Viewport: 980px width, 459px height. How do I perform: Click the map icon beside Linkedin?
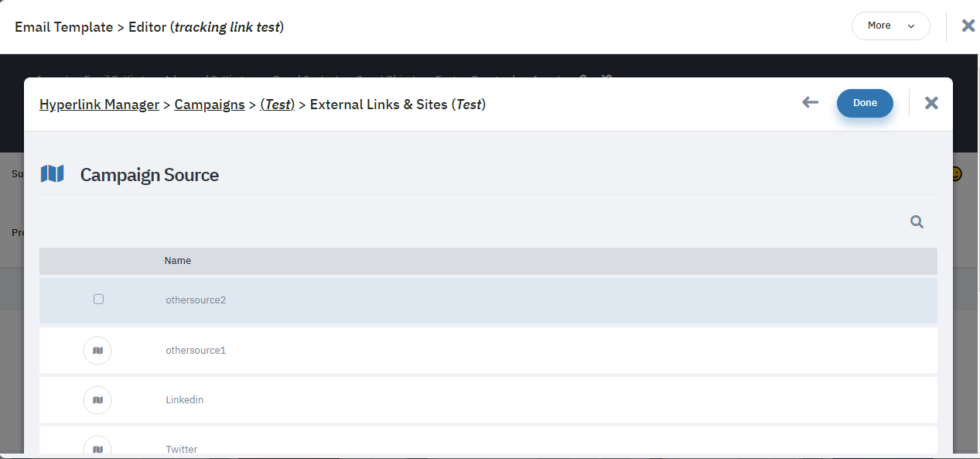click(97, 400)
